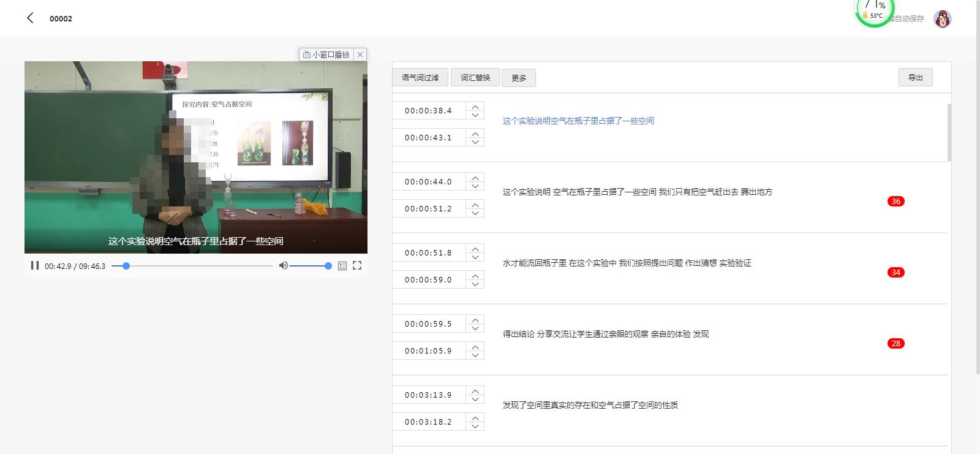This screenshot has width=980, height=454.
Task: Open the 词汇替换 tool
Action: 475,77
